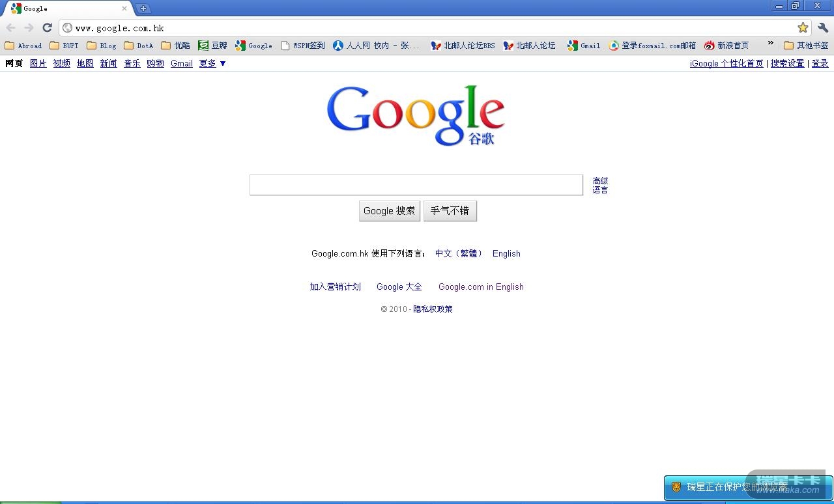Open the 优酷 bookmark folder
This screenshot has height=504, width=834.
(175, 46)
